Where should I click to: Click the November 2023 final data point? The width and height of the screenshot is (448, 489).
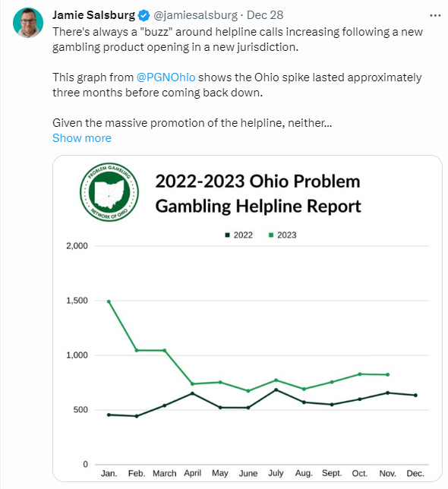point(388,374)
